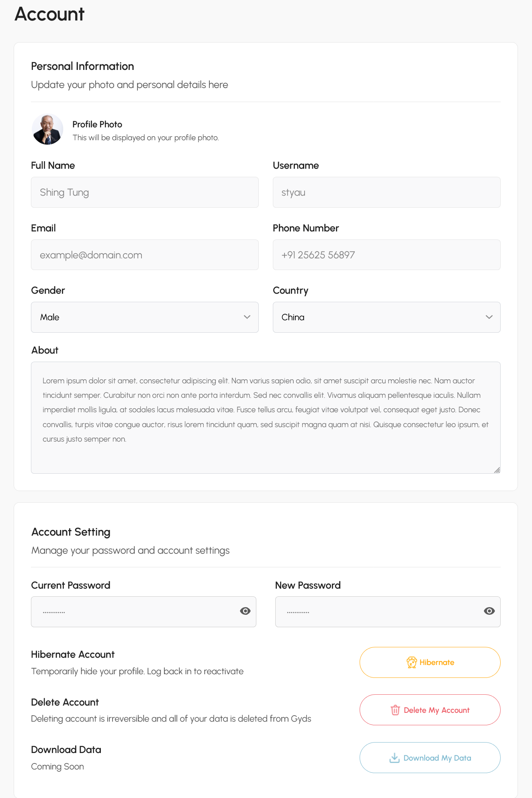Image resolution: width=532 pixels, height=798 pixels.
Task: Select the Email input field
Action: tap(145, 255)
